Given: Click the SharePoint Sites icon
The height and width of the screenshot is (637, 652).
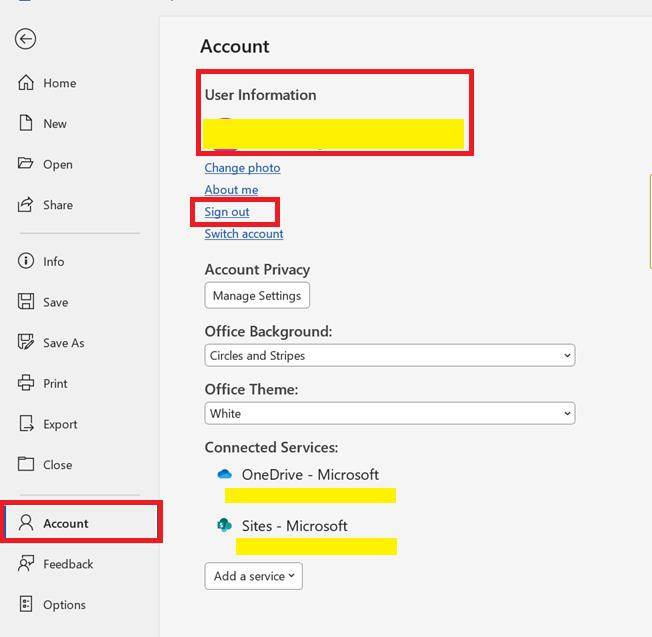Looking at the screenshot, I should click(x=225, y=525).
